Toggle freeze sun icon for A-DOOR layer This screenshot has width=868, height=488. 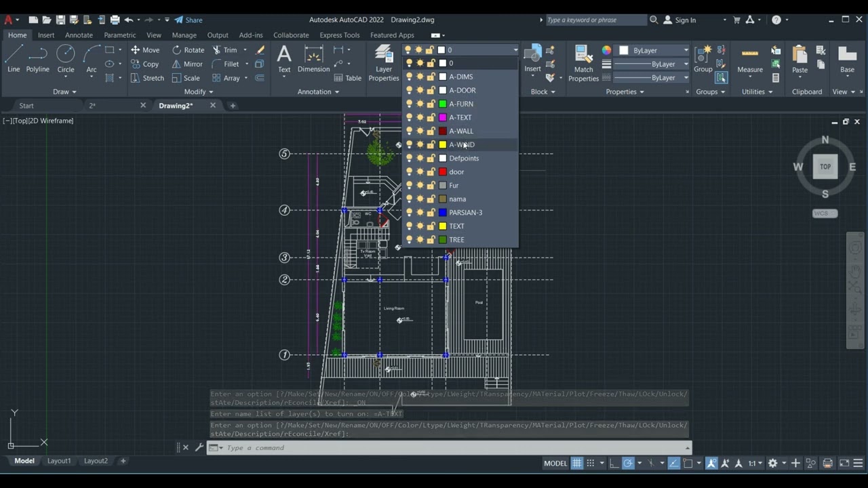coord(420,90)
